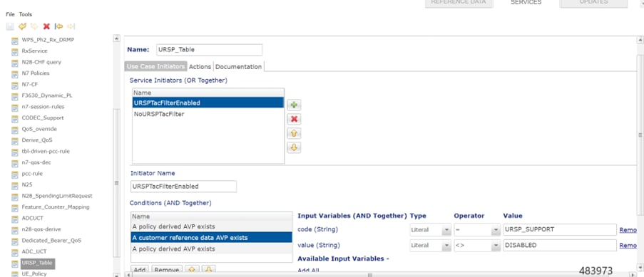This screenshot has width=644, height=277.
Task: Click icon beside N7-CF
Action: click(x=15, y=85)
